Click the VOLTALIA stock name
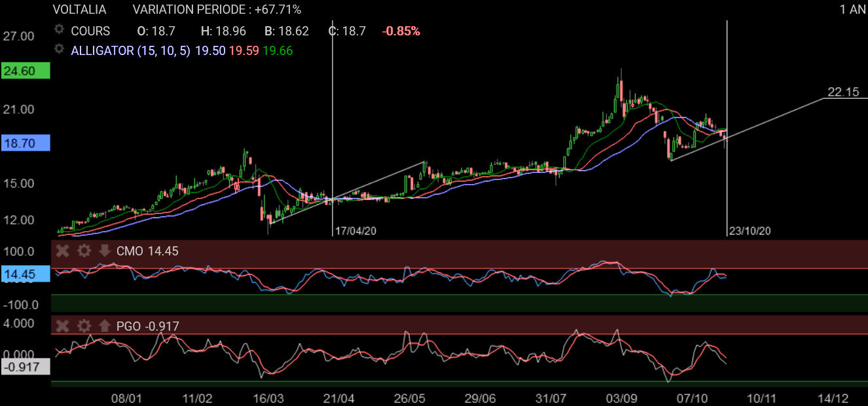Screen dimensions: 868x406 point(79,10)
